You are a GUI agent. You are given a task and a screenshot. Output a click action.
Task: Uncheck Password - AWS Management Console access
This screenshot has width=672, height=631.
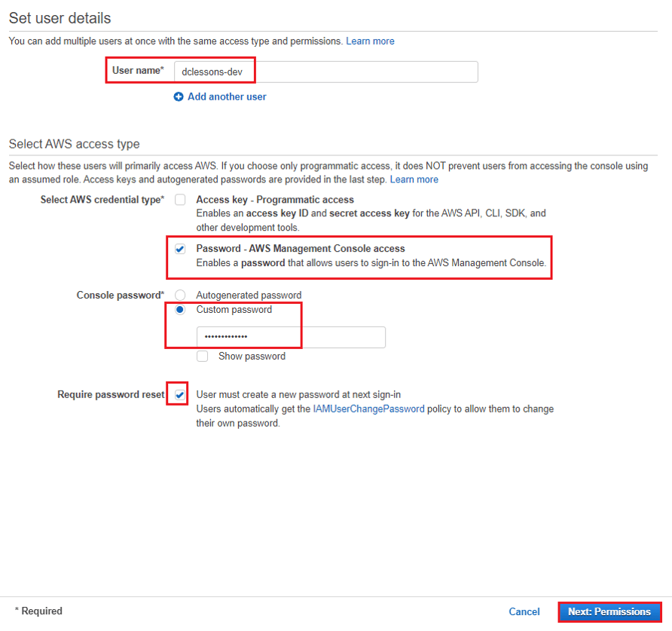(x=180, y=249)
